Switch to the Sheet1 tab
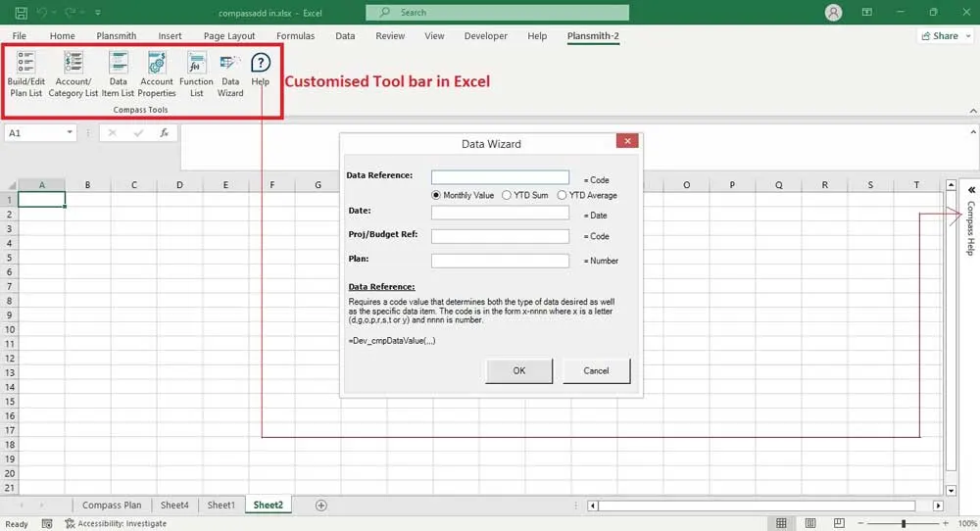The image size is (980, 531). pos(221,505)
